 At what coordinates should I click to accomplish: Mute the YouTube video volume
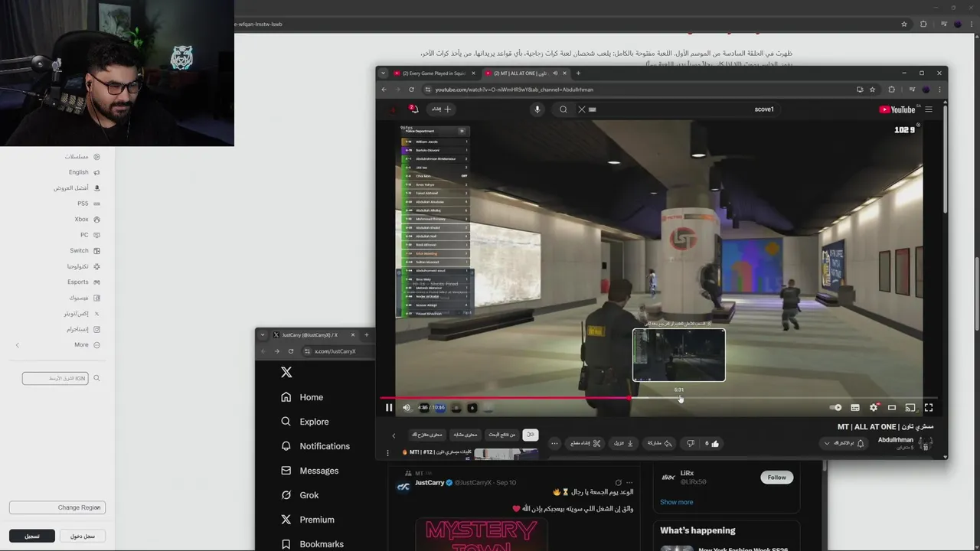(407, 408)
